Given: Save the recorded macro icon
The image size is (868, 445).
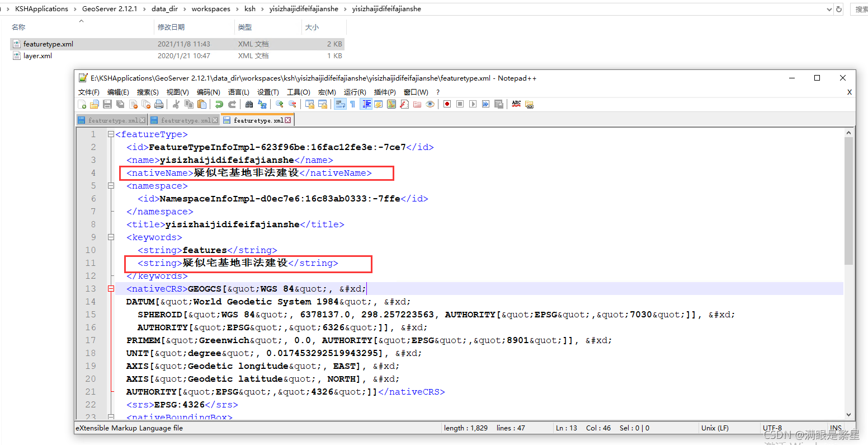Looking at the screenshot, I should coord(498,104).
